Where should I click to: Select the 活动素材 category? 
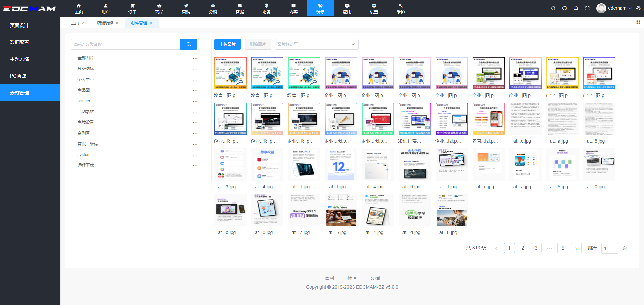tap(86, 112)
